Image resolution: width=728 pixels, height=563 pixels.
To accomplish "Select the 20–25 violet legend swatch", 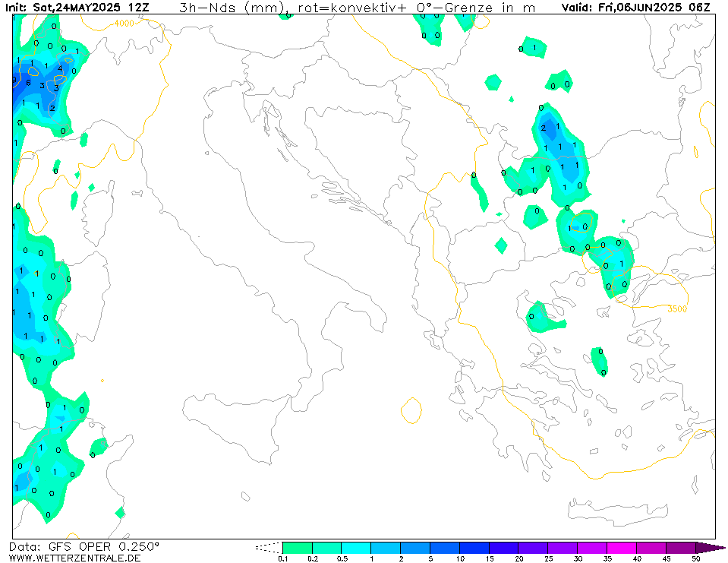I will pos(534,548).
